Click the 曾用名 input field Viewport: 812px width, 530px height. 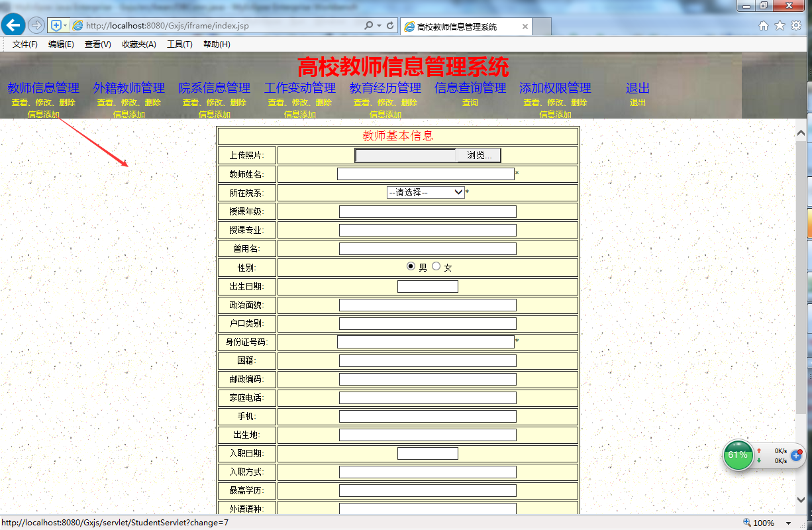point(427,248)
